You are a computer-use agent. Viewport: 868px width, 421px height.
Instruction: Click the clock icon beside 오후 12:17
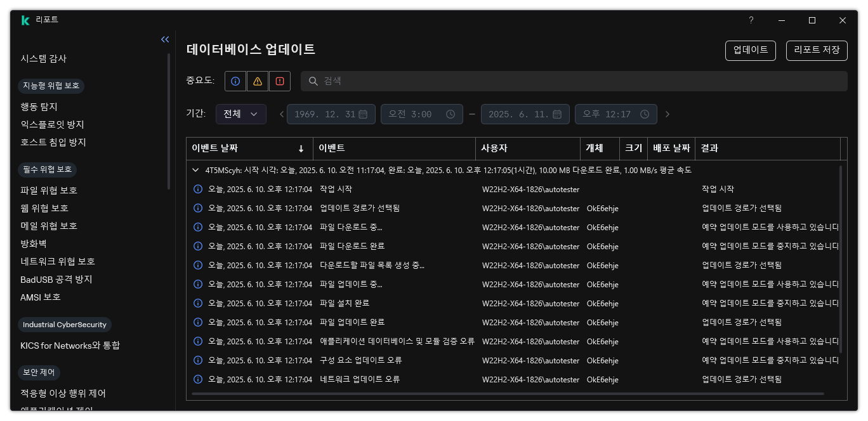pos(643,114)
